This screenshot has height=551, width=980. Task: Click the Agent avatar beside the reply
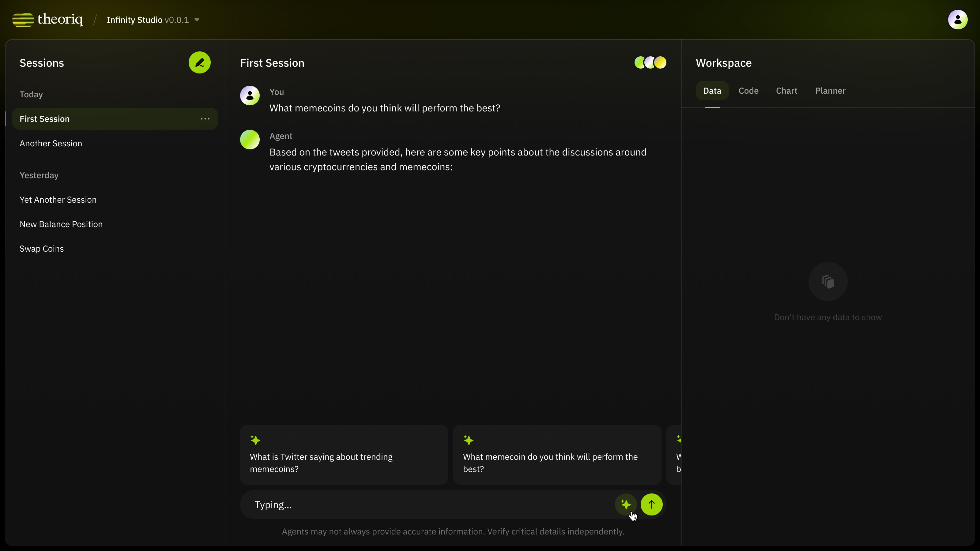pos(250,140)
